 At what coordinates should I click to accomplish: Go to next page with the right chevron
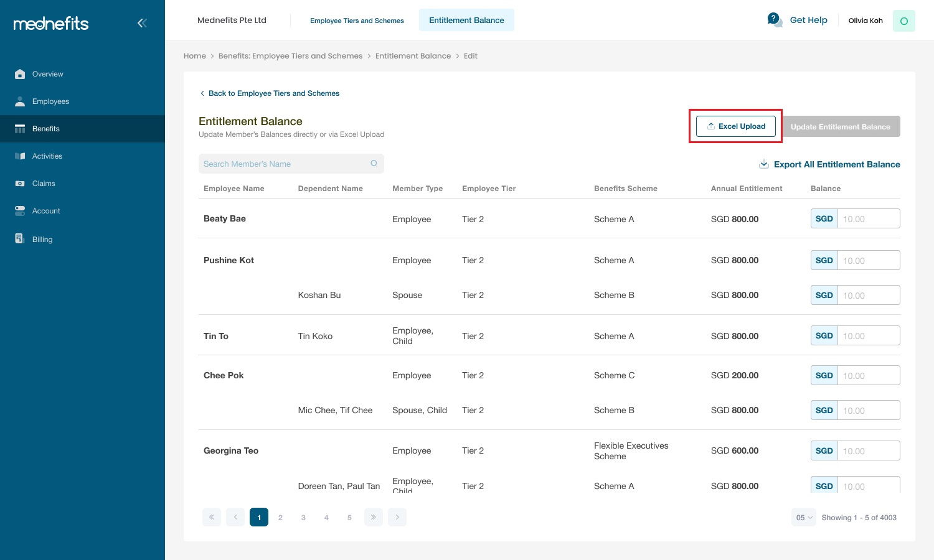pos(397,517)
